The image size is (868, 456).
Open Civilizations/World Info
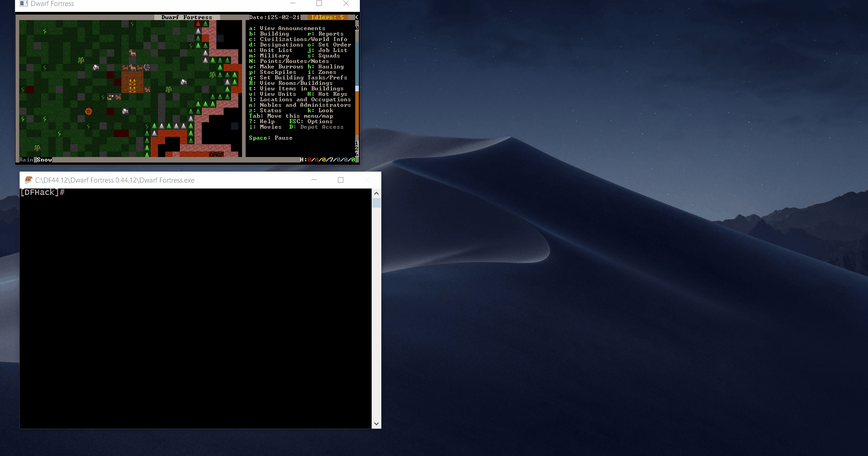(x=298, y=39)
